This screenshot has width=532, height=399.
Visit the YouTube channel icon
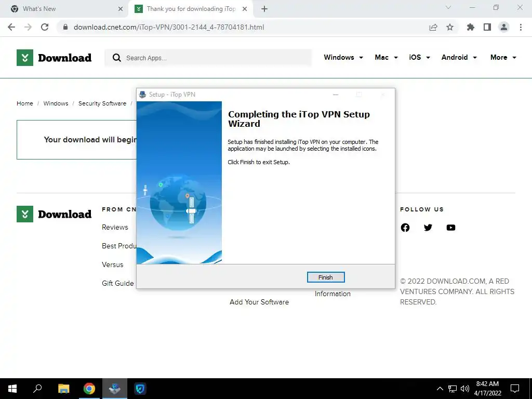pyautogui.click(x=451, y=228)
